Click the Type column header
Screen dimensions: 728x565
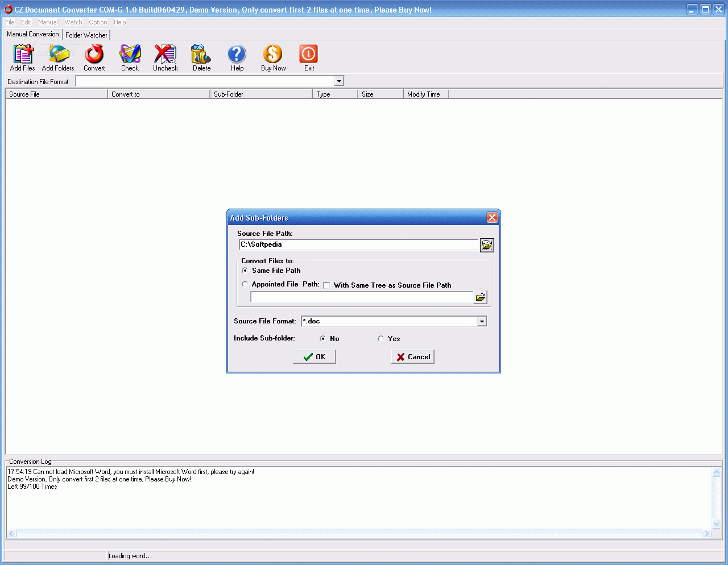335,94
